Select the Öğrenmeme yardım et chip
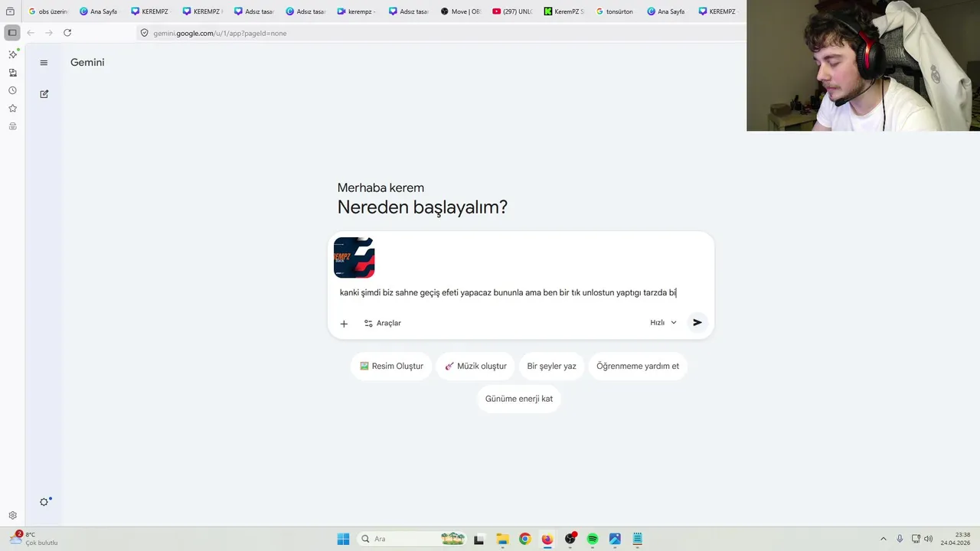The width and height of the screenshot is (980, 551). [x=638, y=366]
